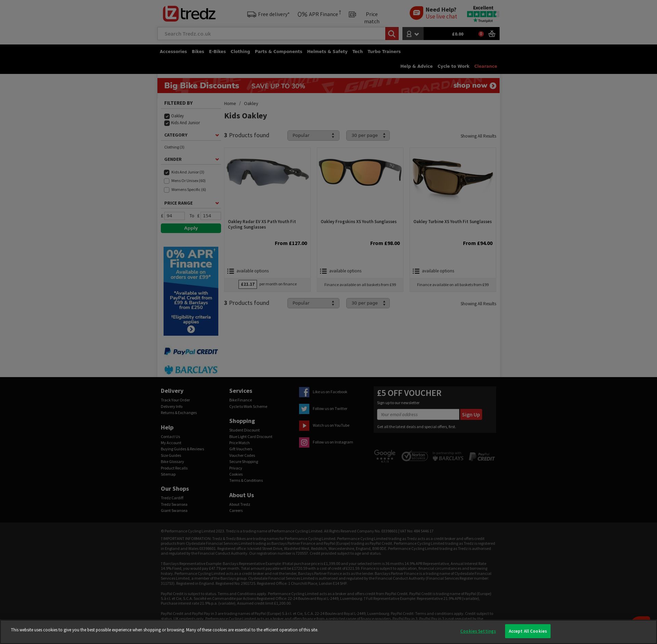The height and width of the screenshot is (644, 657).
Task: Open the Parts & Components menu
Action: tap(279, 52)
